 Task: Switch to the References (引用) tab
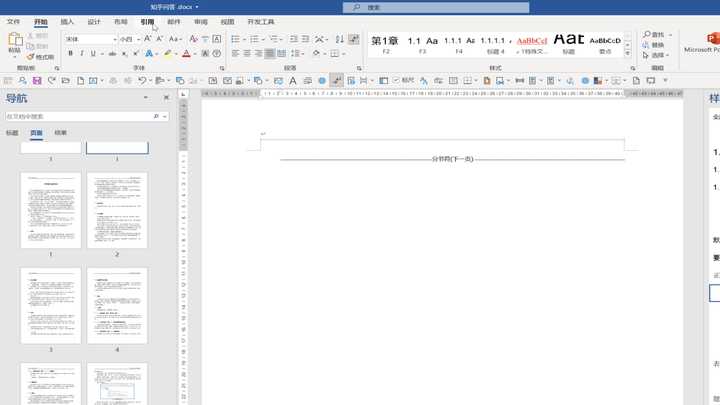click(x=147, y=22)
